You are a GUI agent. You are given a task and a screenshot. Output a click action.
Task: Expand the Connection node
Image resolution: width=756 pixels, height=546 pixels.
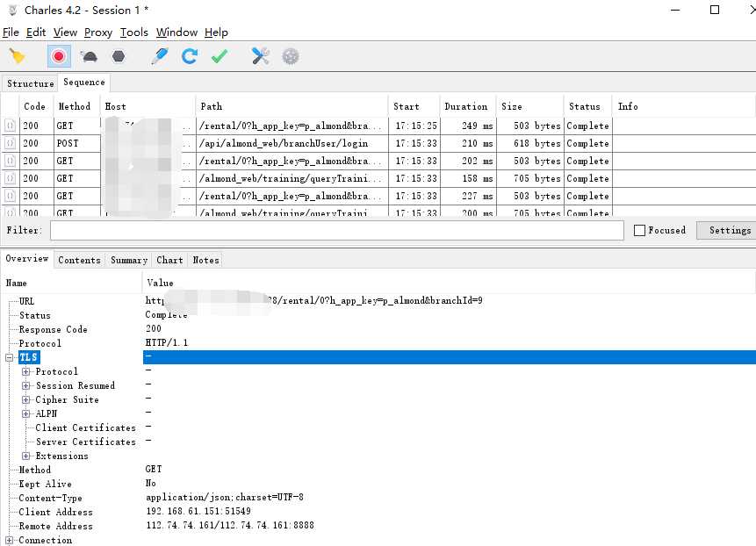point(9,540)
